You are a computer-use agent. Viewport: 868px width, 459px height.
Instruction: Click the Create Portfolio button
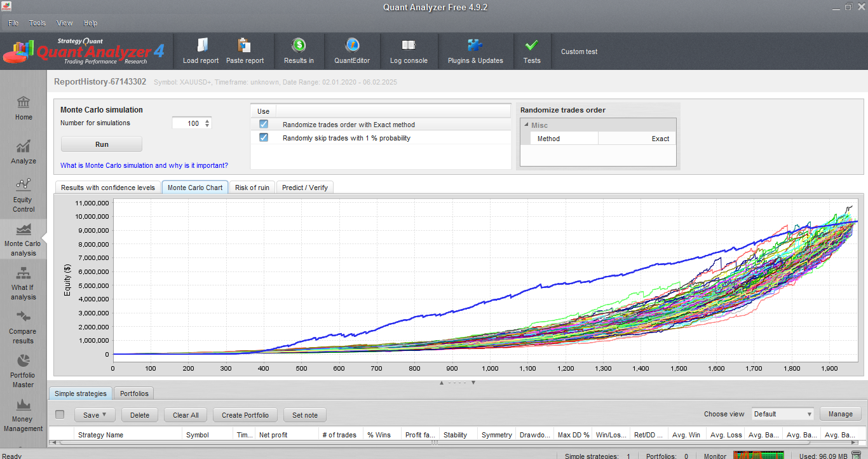[245, 414]
